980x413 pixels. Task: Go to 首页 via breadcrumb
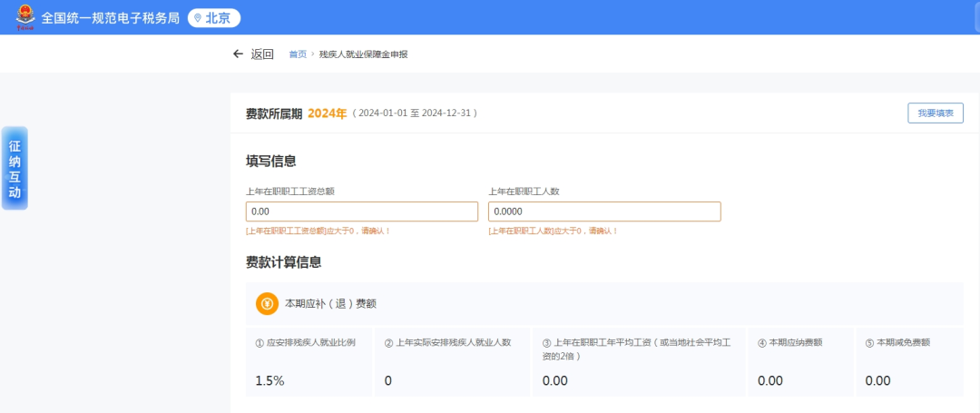298,54
